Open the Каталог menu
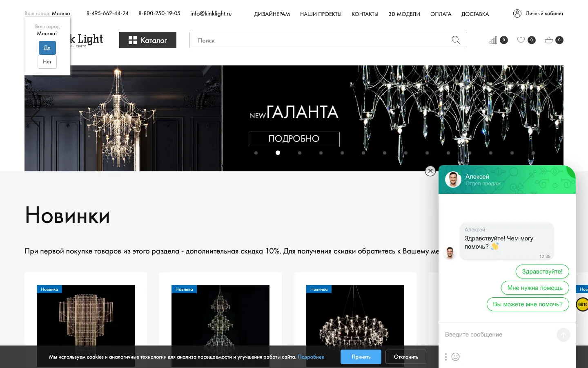The width and height of the screenshot is (588, 368). (x=148, y=40)
